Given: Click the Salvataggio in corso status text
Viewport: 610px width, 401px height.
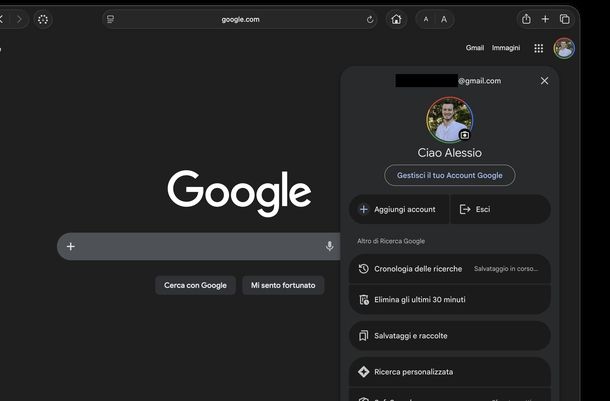Looking at the screenshot, I should pyautogui.click(x=506, y=268).
